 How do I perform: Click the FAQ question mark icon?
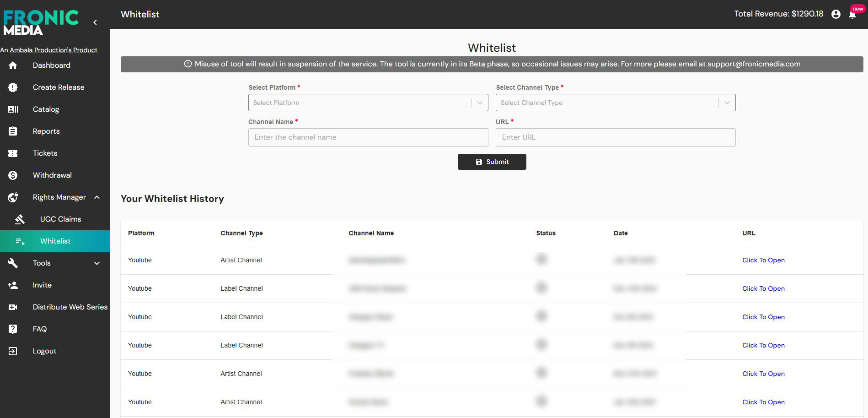pos(13,329)
